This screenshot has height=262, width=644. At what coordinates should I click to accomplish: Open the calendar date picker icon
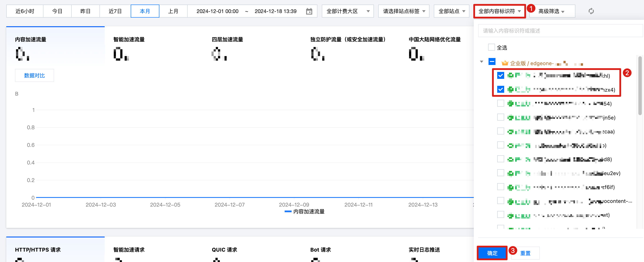[x=309, y=11]
